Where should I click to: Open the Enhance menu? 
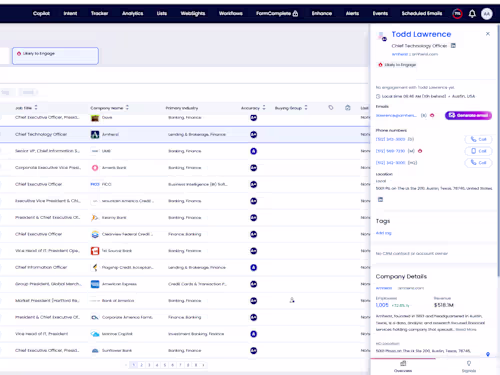[x=322, y=13]
